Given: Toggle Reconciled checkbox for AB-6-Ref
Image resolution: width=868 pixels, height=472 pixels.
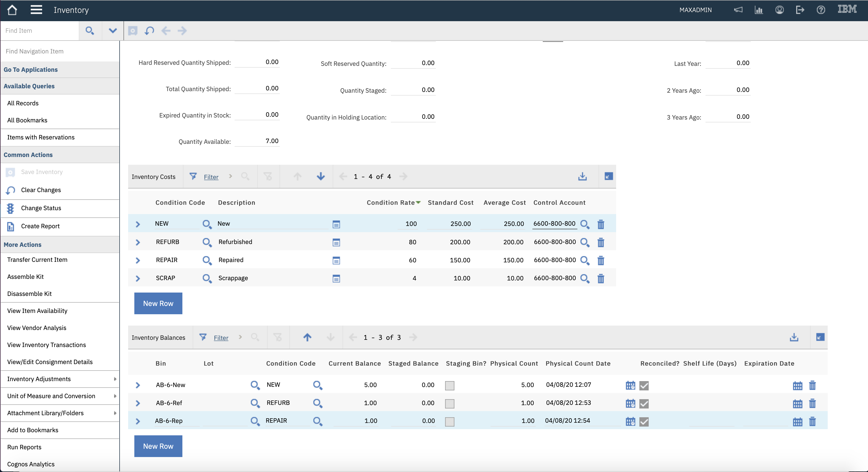Looking at the screenshot, I should point(644,403).
